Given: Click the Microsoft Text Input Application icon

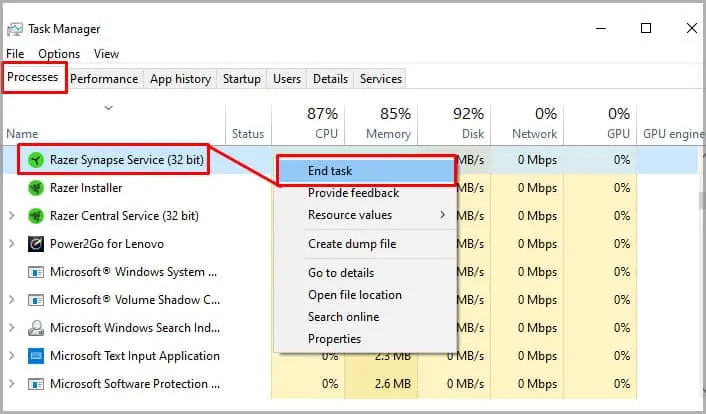Looking at the screenshot, I should pos(36,356).
